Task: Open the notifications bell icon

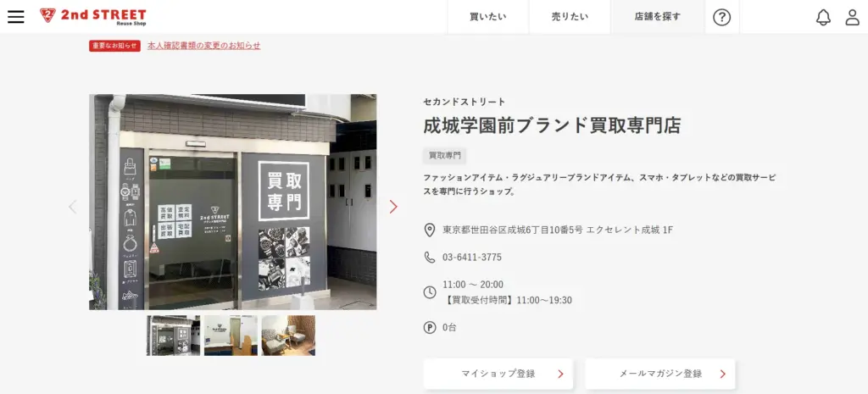Action: (824, 17)
